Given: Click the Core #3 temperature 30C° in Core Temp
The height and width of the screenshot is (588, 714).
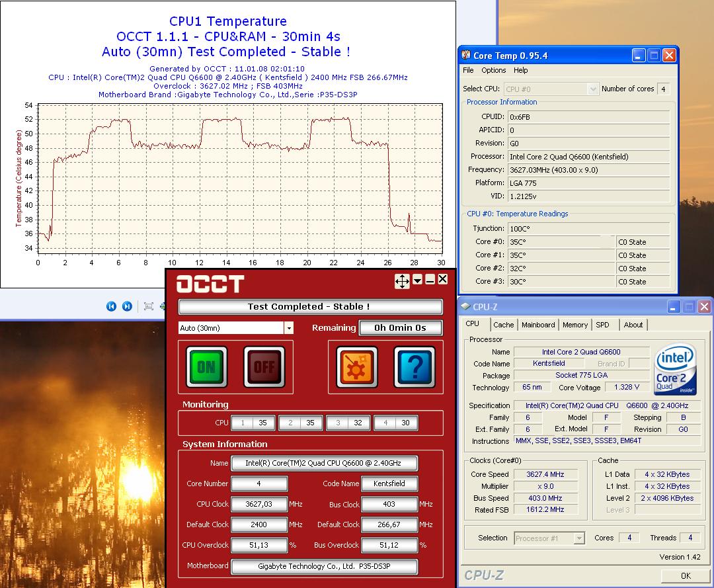Looking at the screenshot, I should [x=561, y=282].
